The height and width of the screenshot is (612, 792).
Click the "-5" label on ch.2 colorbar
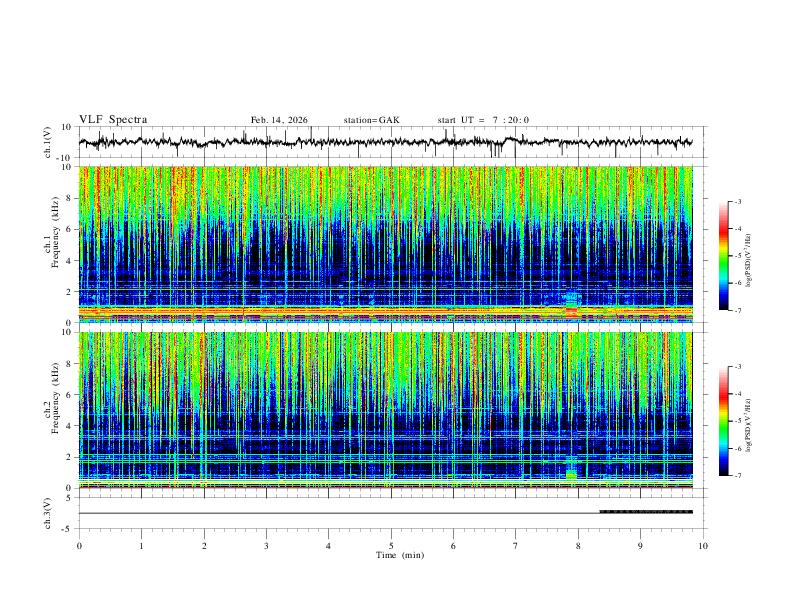(737, 421)
